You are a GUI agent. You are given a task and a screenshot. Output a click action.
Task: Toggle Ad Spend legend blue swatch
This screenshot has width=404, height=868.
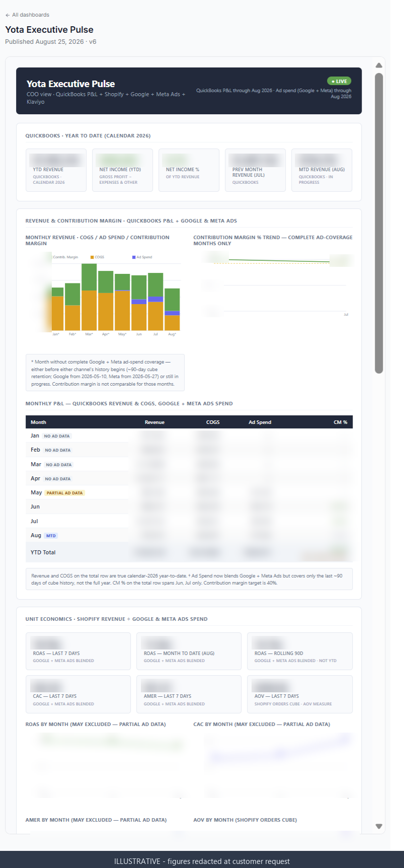(134, 257)
